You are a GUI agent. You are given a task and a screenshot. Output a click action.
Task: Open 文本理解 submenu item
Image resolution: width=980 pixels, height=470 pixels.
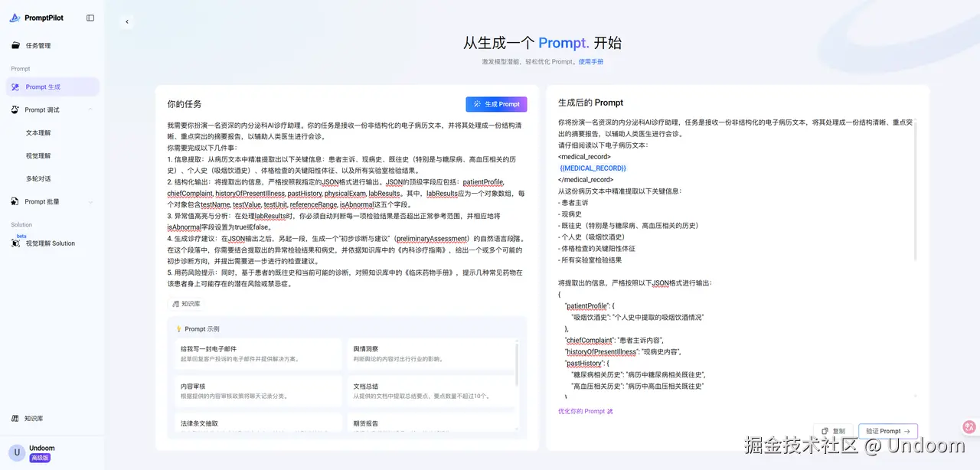pos(38,133)
